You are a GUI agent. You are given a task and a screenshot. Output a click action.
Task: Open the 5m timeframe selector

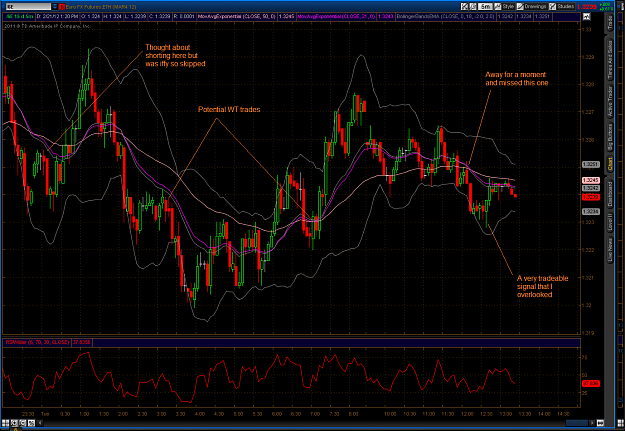point(485,6)
